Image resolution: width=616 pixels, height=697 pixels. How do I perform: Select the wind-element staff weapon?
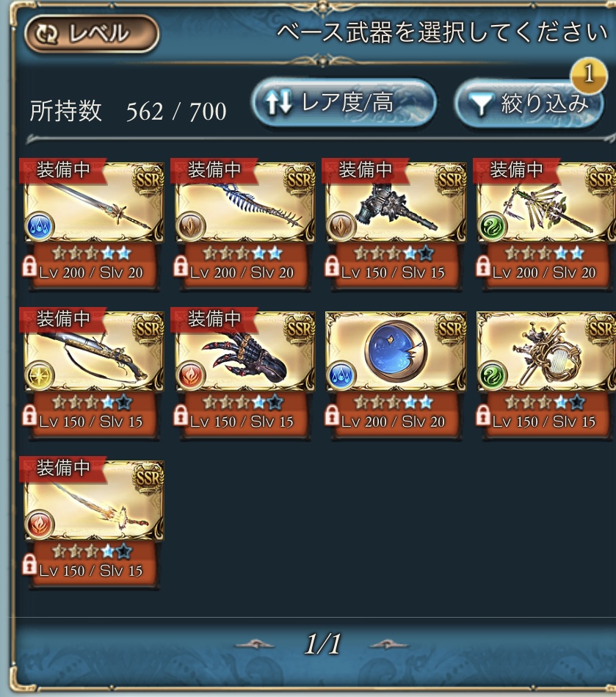[546, 225]
